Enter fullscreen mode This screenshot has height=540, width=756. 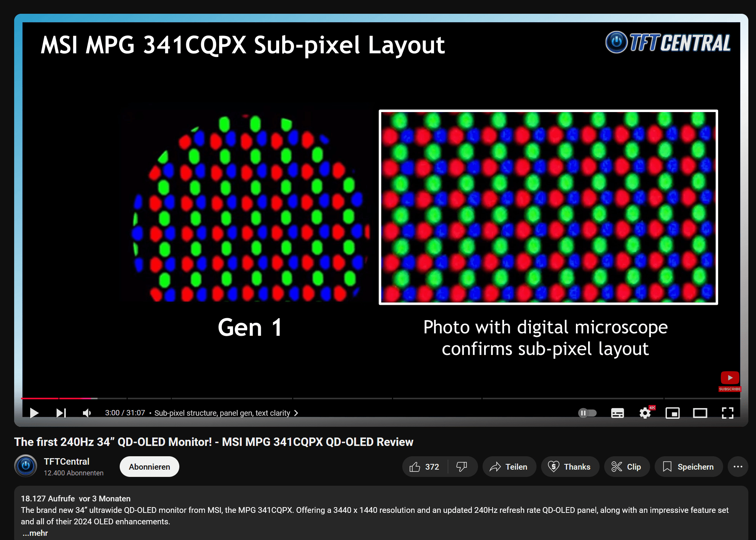point(728,413)
